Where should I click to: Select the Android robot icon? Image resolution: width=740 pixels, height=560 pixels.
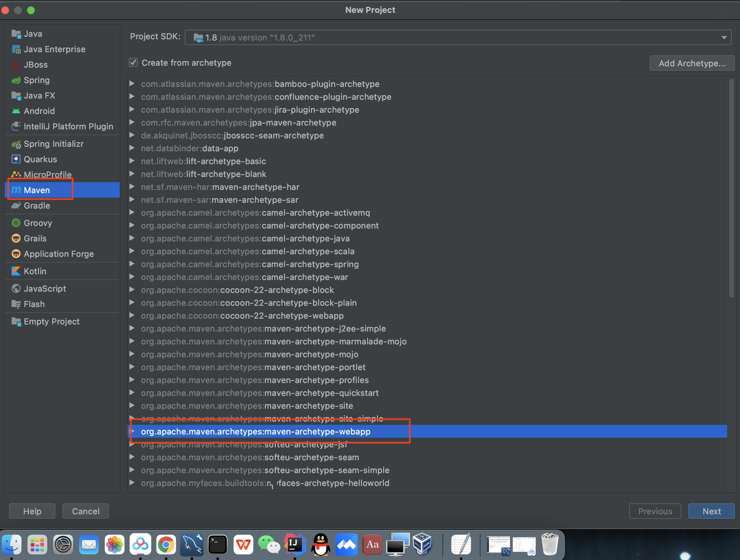coord(16,111)
